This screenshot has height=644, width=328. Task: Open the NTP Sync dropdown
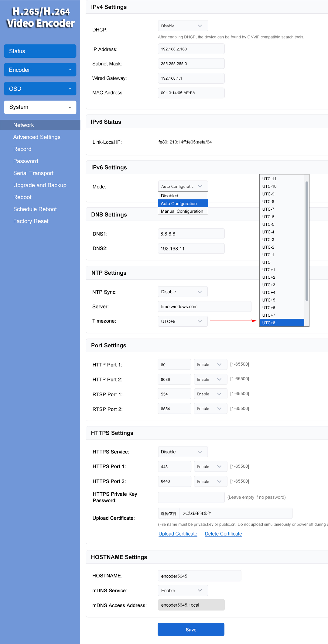coord(183,292)
